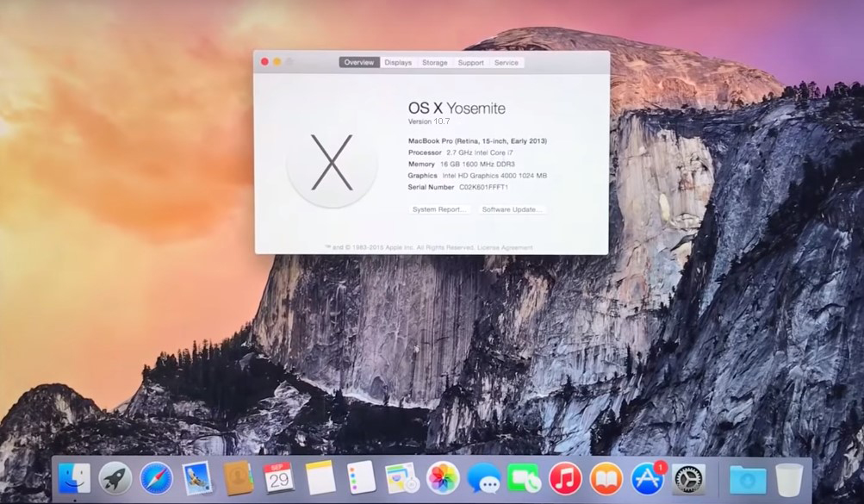
Task: Open App Store with update badge
Action: coord(648,478)
